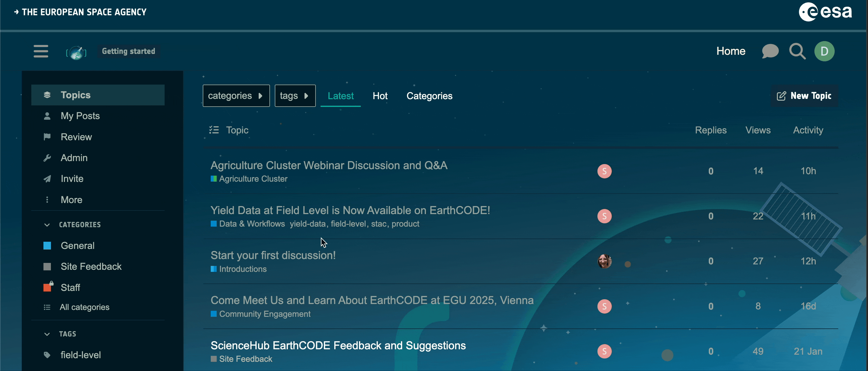The width and height of the screenshot is (868, 371).
Task: Toggle bulk select list icon
Action: pos(214,130)
